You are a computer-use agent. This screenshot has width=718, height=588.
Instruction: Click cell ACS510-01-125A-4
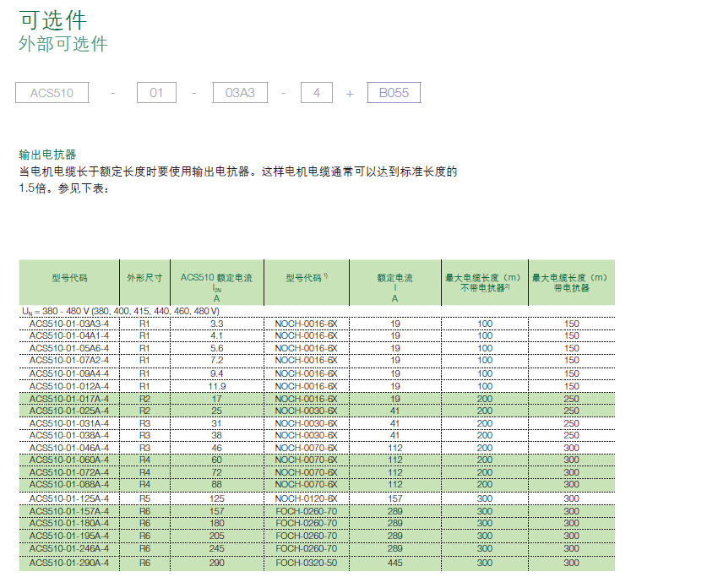click(69, 498)
